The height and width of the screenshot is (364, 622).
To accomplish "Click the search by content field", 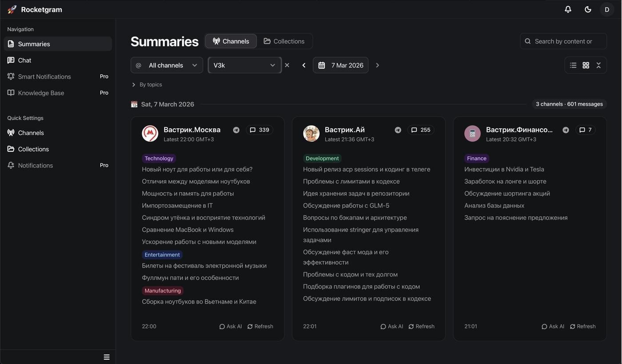I will click(563, 41).
